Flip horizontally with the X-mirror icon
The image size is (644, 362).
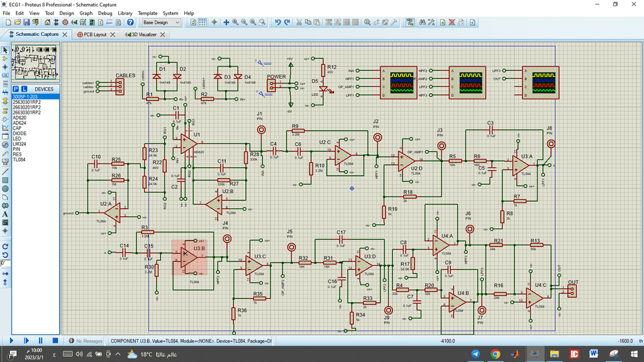point(5,273)
